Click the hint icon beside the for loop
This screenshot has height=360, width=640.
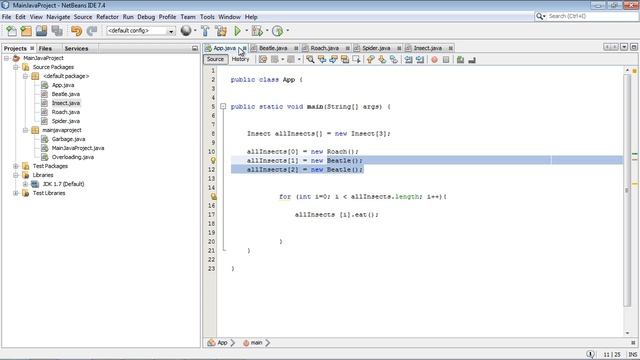click(x=213, y=196)
